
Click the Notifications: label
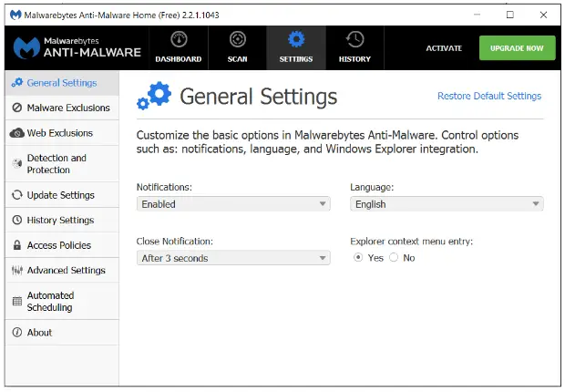(164, 187)
